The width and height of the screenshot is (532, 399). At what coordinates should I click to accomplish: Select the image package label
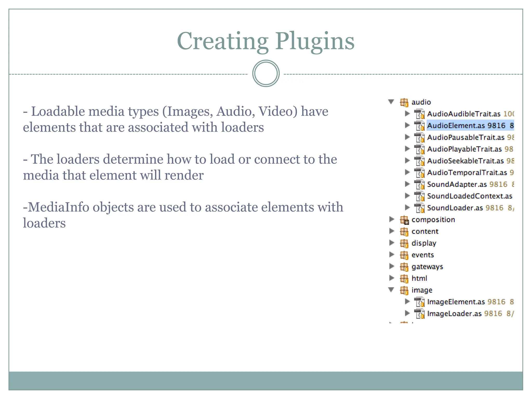coord(422,290)
